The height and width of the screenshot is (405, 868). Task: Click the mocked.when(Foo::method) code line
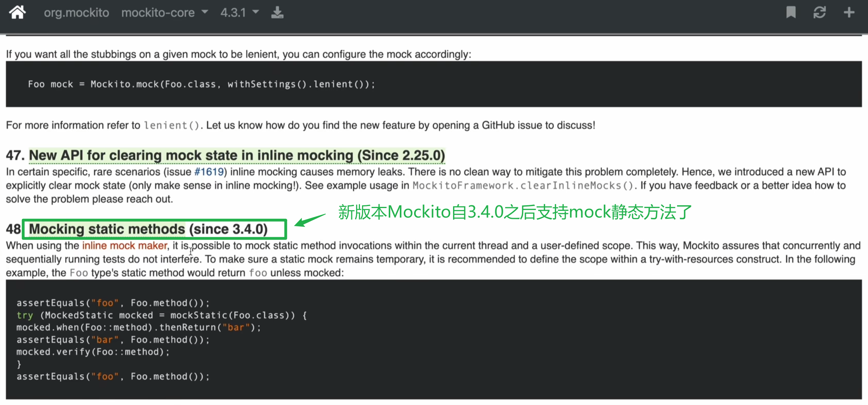point(138,327)
